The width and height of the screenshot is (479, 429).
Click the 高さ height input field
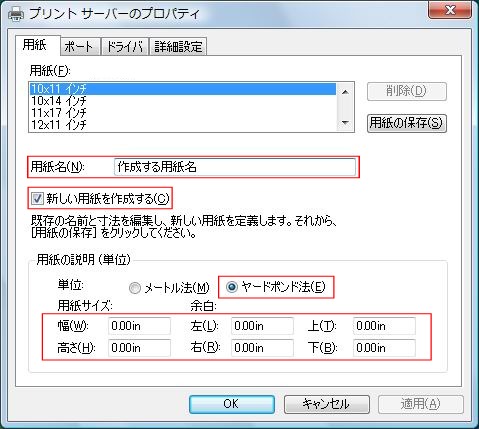pyautogui.click(x=139, y=348)
